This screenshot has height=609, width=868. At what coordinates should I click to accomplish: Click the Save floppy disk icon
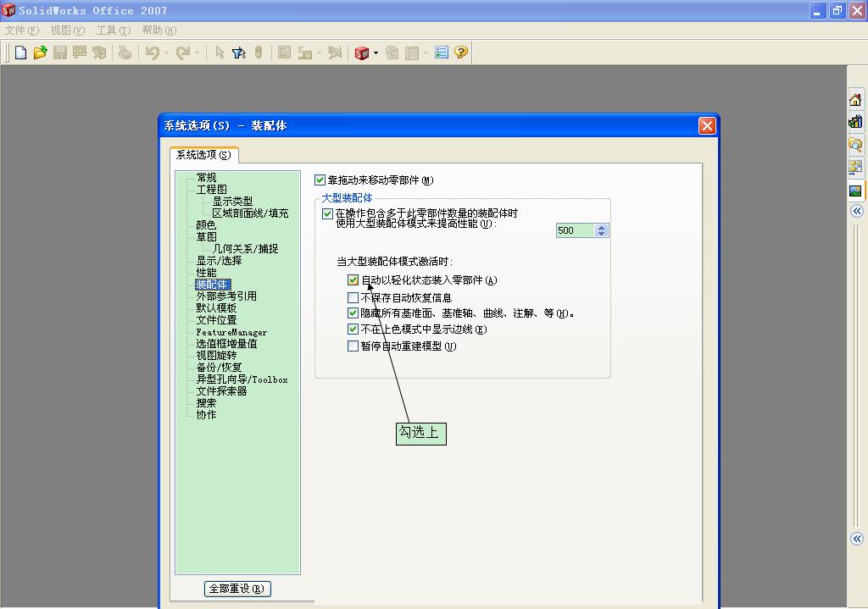pyautogui.click(x=60, y=53)
